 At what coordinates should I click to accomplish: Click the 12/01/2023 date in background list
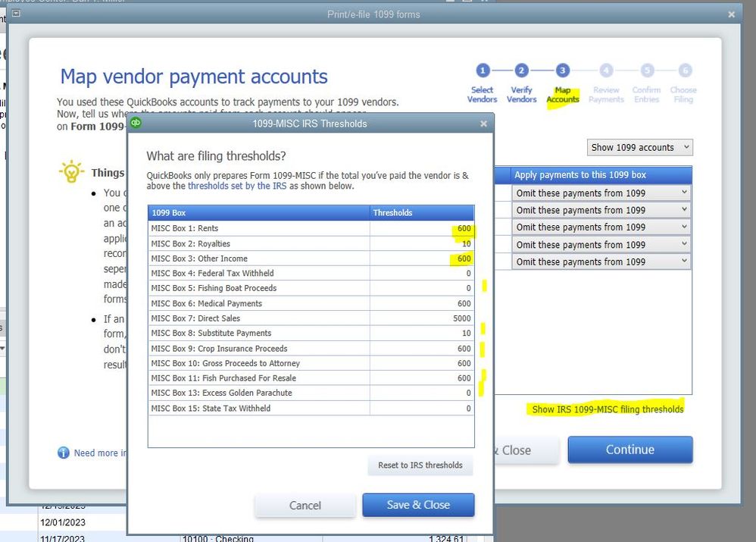63,523
